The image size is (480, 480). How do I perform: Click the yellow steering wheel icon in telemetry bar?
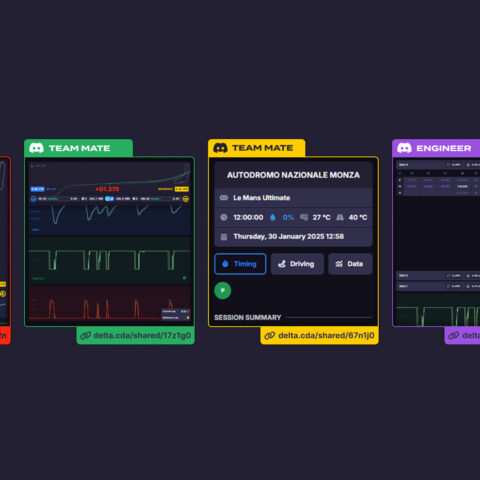click(x=186, y=199)
